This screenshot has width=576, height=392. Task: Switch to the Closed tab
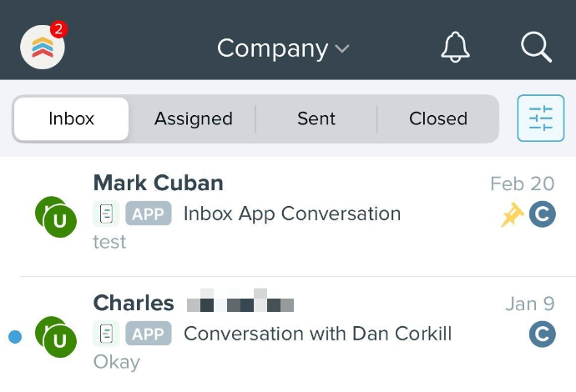438,118
